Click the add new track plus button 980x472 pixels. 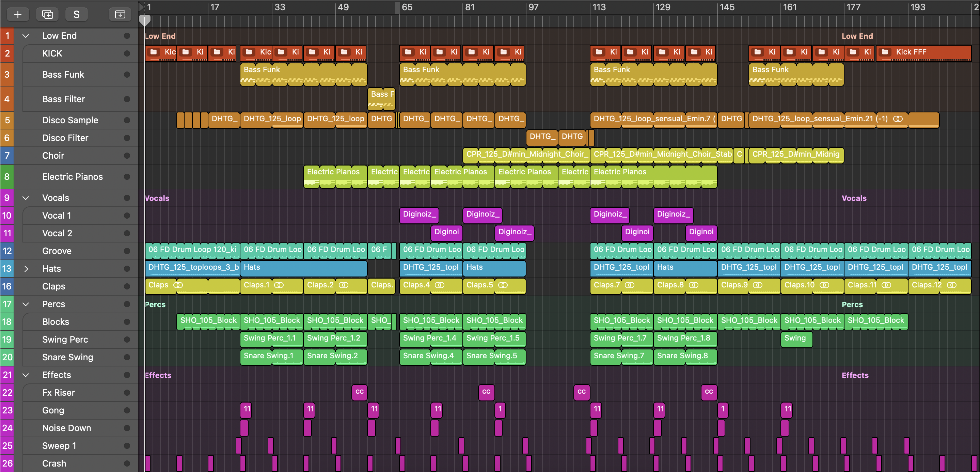17,14
